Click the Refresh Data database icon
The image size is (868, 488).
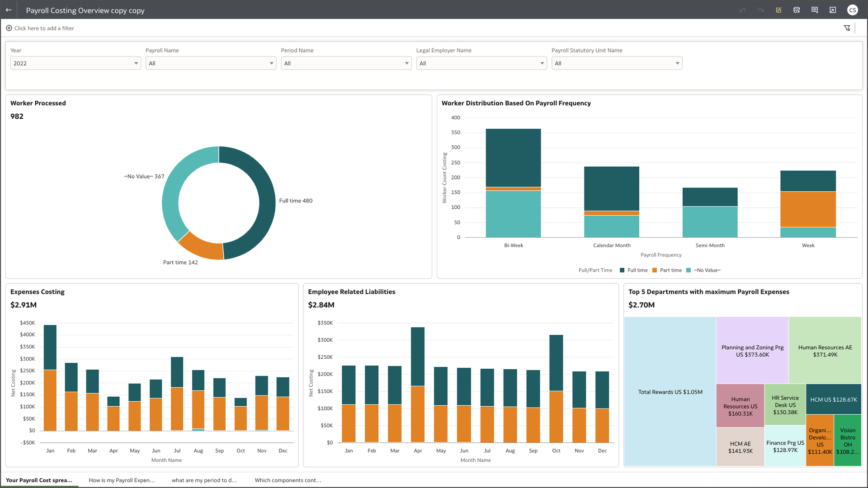(797, 10)
